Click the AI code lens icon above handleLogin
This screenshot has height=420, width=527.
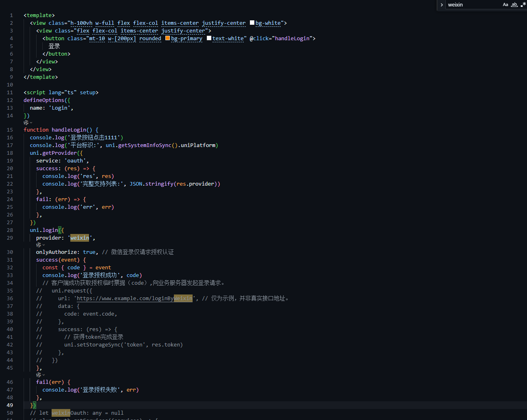point(26,123)
